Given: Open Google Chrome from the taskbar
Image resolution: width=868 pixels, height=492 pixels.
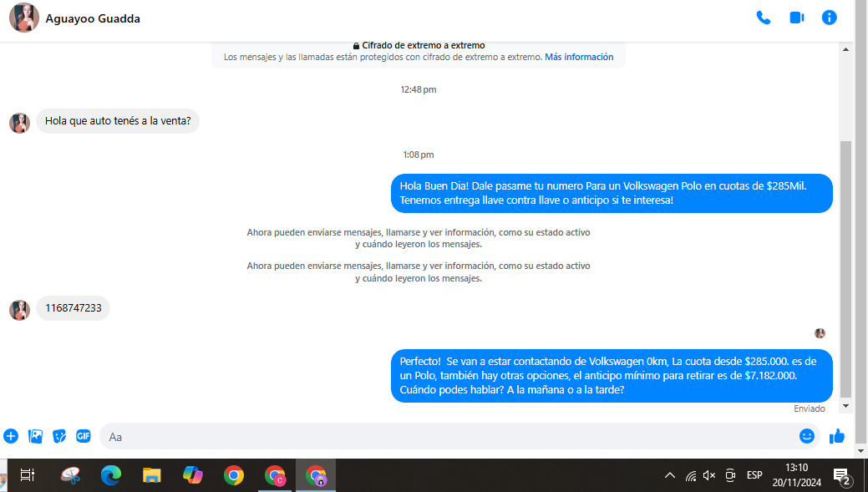Looking at the screenshot, I should click(234, 475).
